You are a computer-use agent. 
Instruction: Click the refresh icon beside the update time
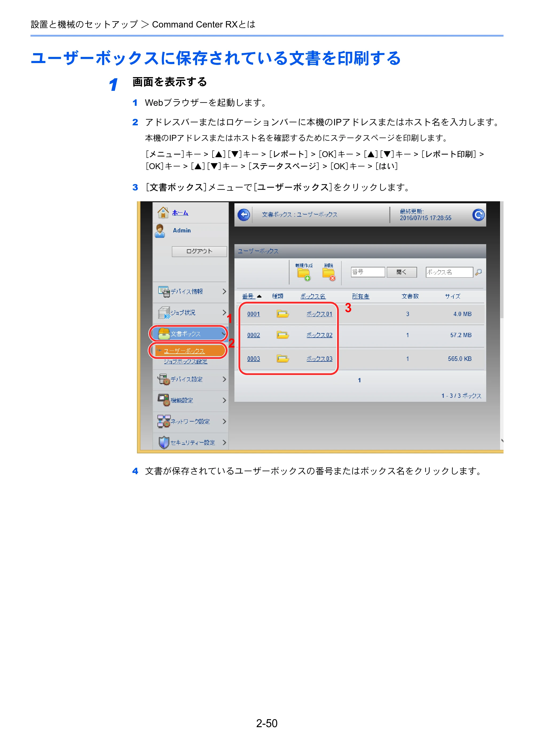click(478, 215)
